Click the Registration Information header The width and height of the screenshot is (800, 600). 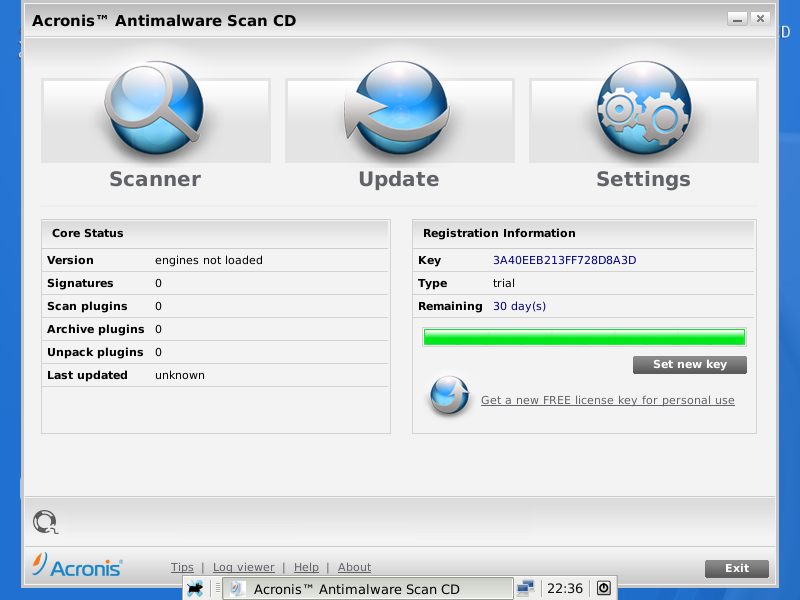point(499,233)
